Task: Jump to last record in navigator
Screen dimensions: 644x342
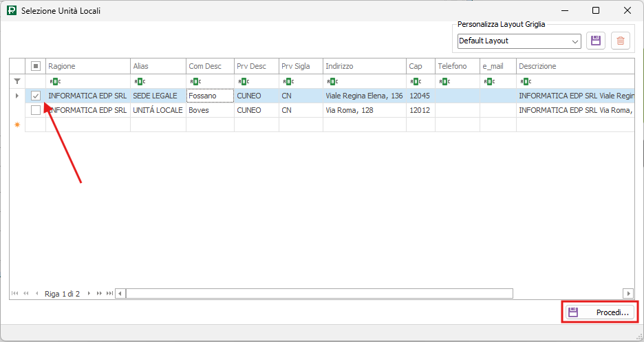Action: [109, 294]
